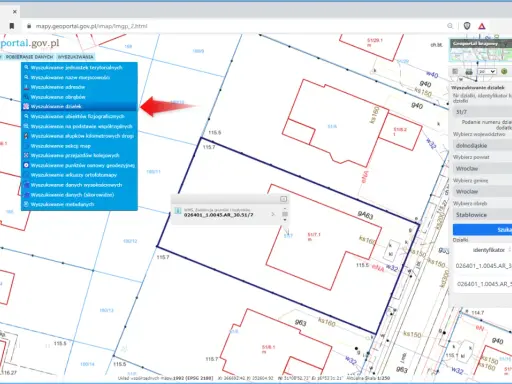
Task: Click popup scrollbar down arrow
Action: (x=285, y=220)
